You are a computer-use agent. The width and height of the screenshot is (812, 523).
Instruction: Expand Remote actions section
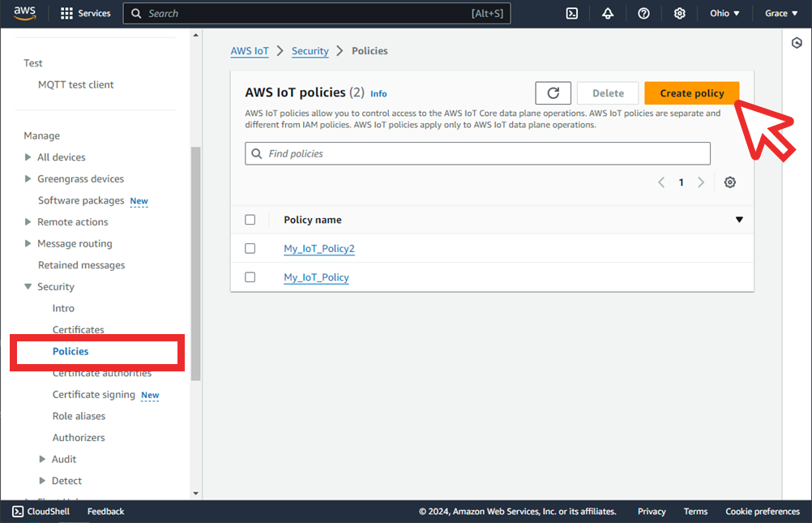click(x=28, y=222)
